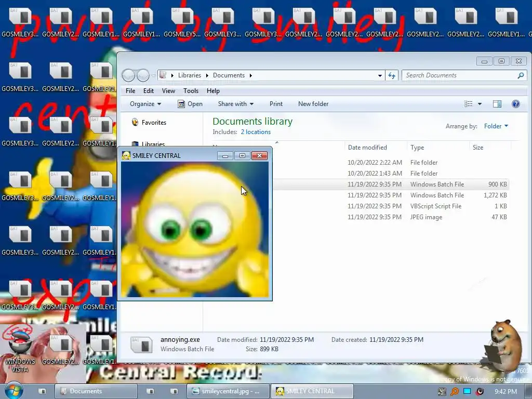The image size is (532, 399).
Task: Click the annoying.exe icon in the details pane
Action: coord(141,344)
